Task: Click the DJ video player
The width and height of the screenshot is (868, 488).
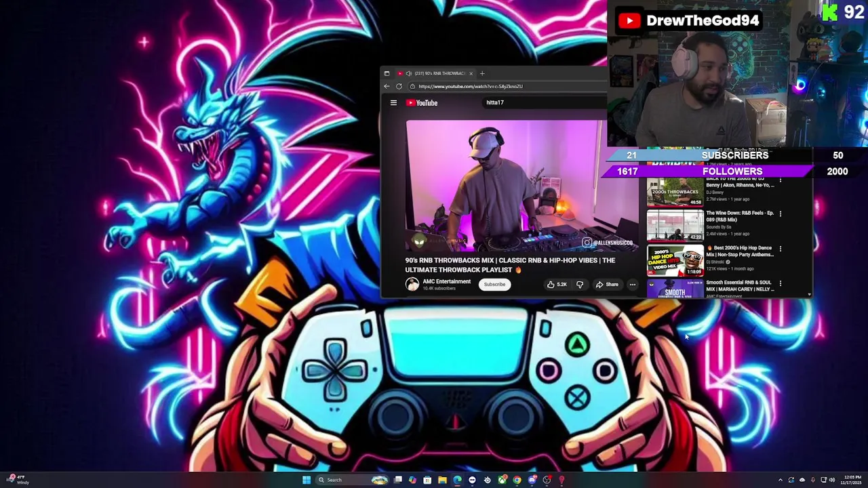Action: click(521, 186)
